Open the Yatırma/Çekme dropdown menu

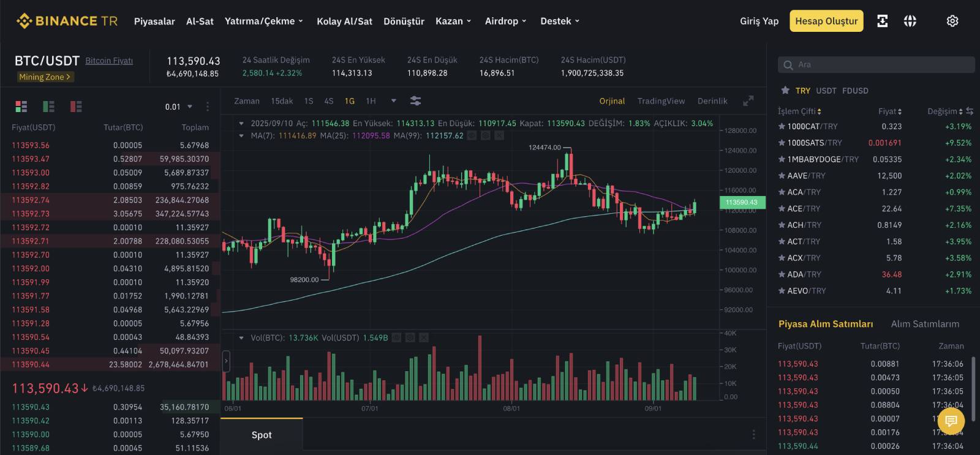(264, 21)
